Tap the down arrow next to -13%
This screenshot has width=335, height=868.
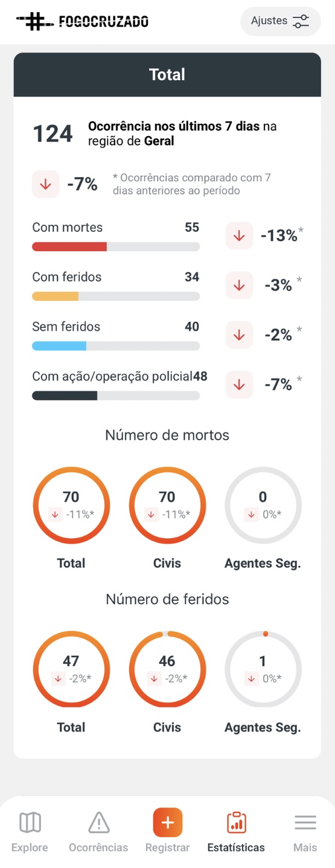pos(240,236)
